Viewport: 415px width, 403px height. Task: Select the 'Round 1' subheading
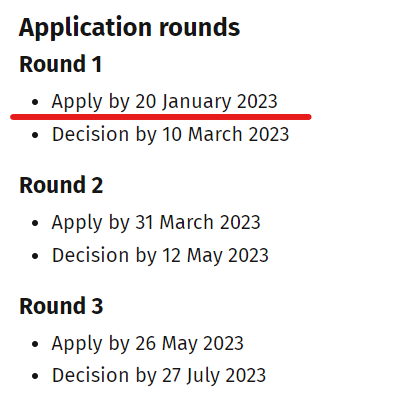(x=61, y=64)
